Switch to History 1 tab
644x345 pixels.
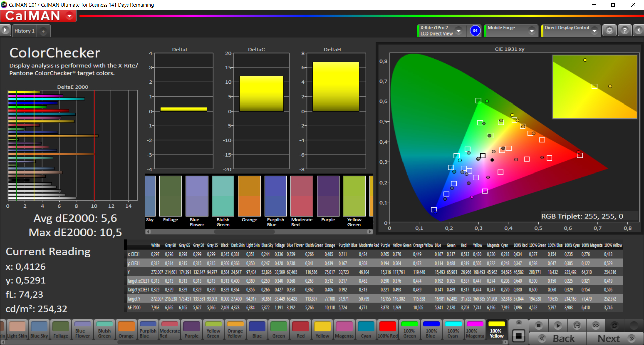pyautogui.click(x=24, y=31)
